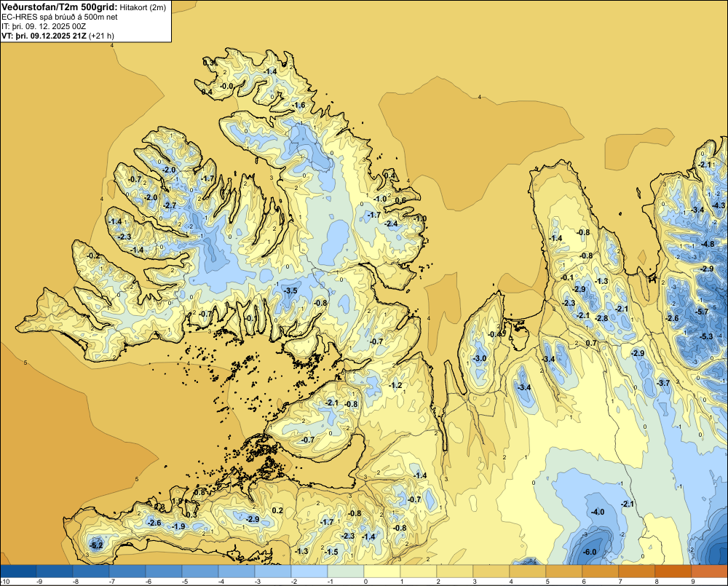This screenshot has height=586, width=728.
Task: Click the temperature value '-0.2' on the map
Action: click(x=93, y=256)
